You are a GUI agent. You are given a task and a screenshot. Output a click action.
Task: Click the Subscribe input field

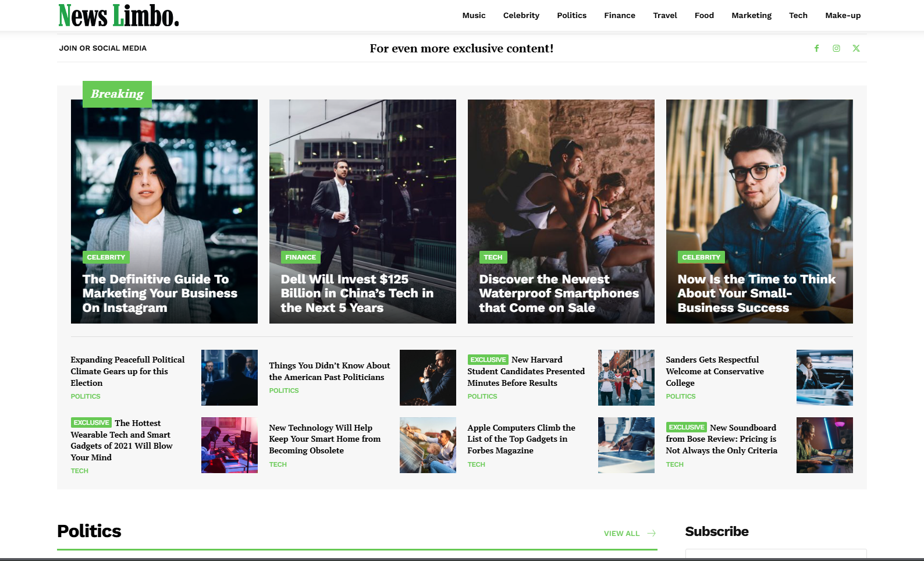(x=776, y=555)
